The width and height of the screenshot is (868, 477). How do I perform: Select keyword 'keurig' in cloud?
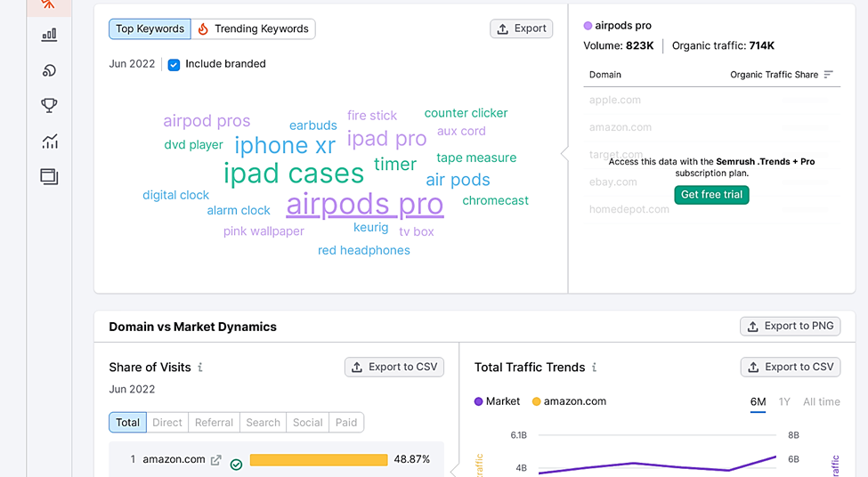point(371,228)
